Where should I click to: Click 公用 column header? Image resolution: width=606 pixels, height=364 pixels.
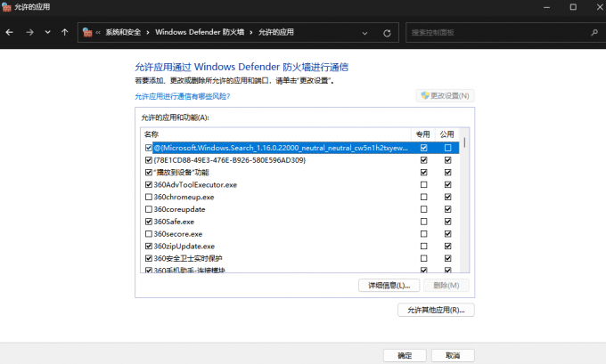[x=446, y=134]
